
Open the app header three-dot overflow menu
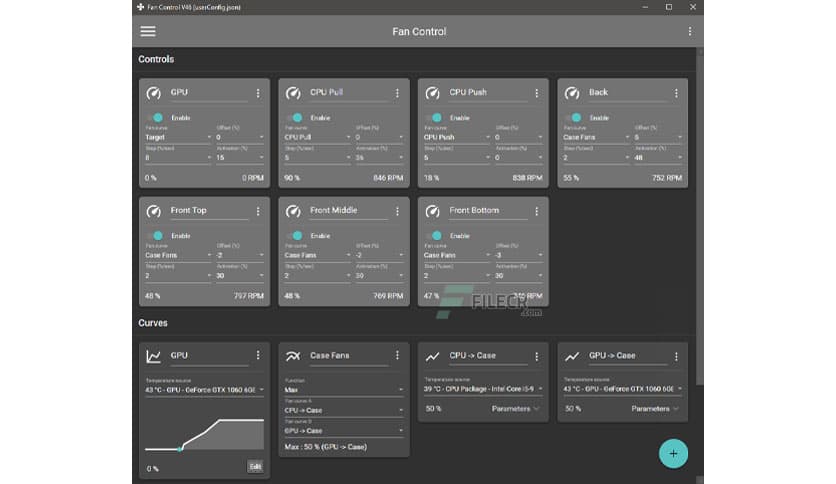689,31
